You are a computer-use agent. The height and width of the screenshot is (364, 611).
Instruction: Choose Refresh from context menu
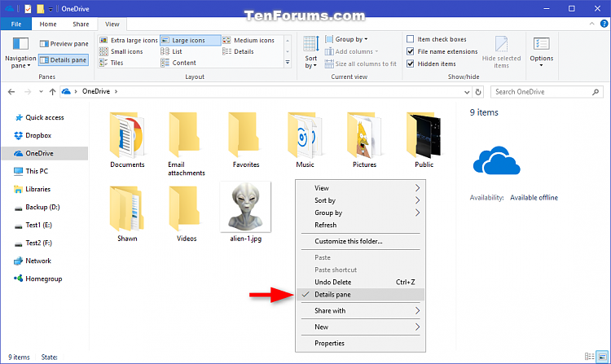360,225
